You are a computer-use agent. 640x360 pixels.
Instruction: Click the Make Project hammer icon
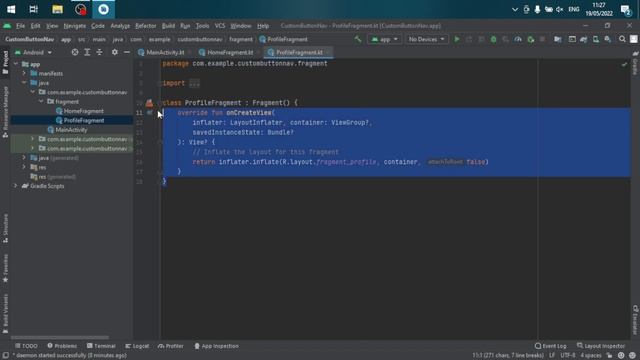[x=358, y=39]
